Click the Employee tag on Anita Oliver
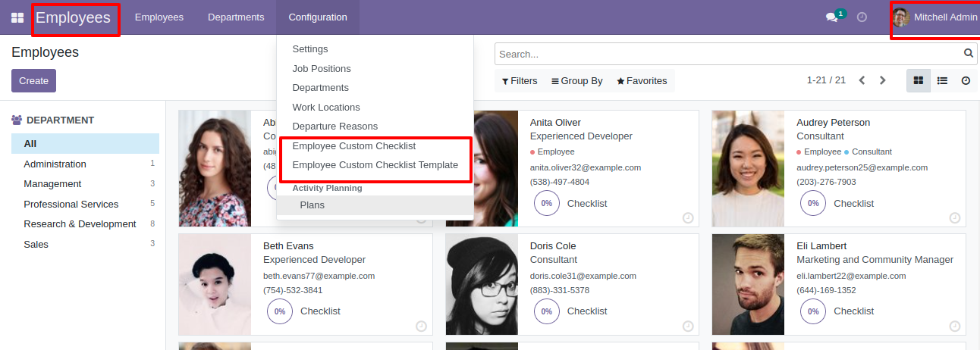980x350 pixels. click(x=556, y=152)
